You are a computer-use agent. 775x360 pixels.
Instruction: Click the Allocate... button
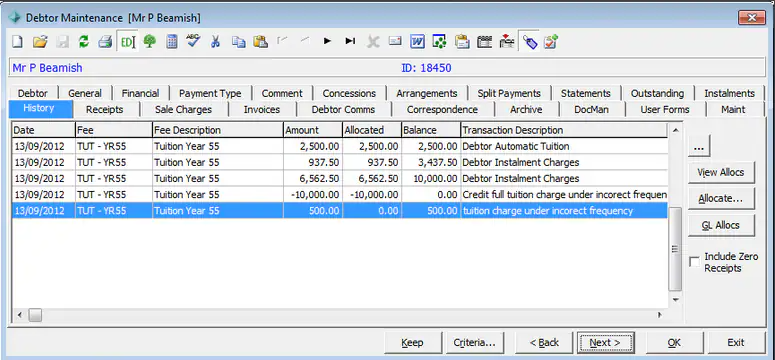tap(721, 198)
